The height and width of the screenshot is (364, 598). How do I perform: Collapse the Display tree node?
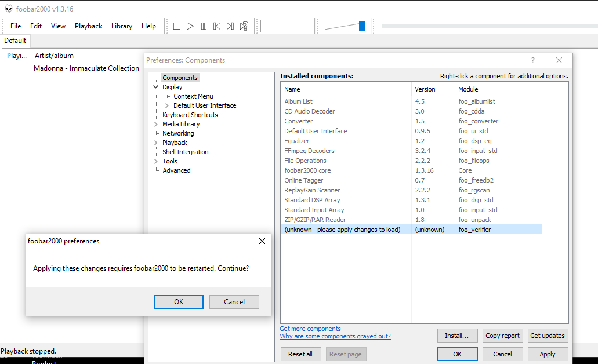[x=155, y=87]
